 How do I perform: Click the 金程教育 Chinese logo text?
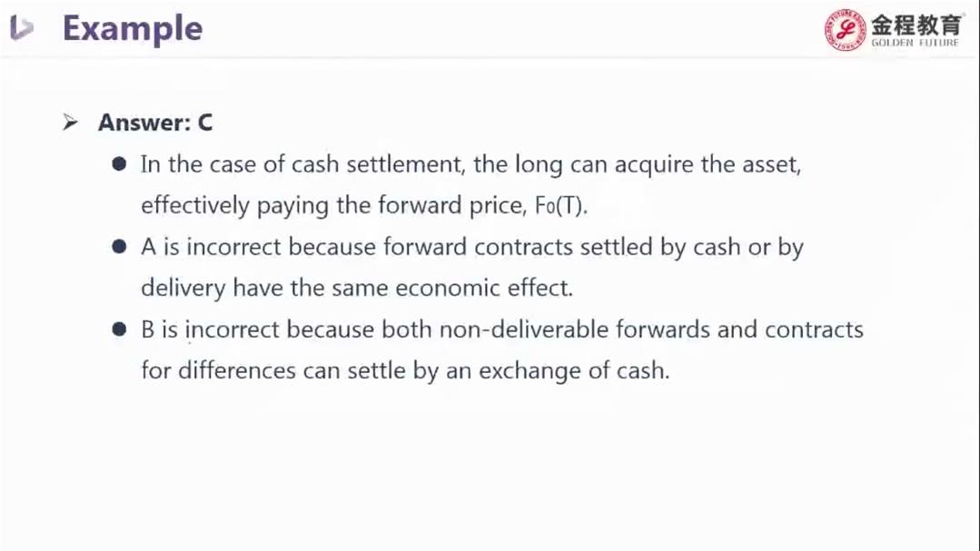pyautogui.click(x=916, y=25)
